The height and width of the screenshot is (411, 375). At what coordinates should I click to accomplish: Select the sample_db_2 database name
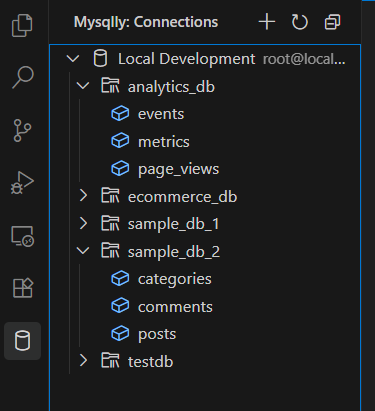(174, 252)
